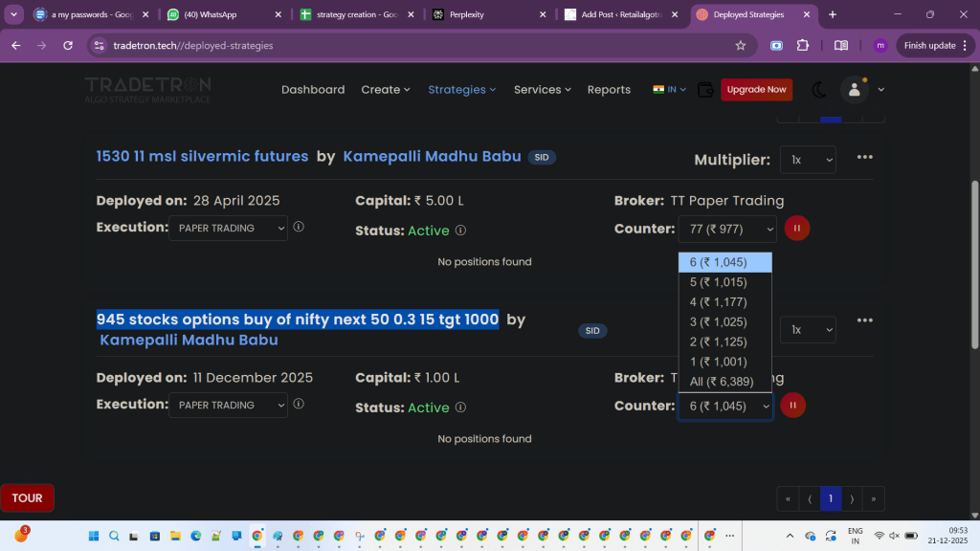Open the user profile avatar menu
The width and height of the screenshot is (980, 551).
point(854,90)
